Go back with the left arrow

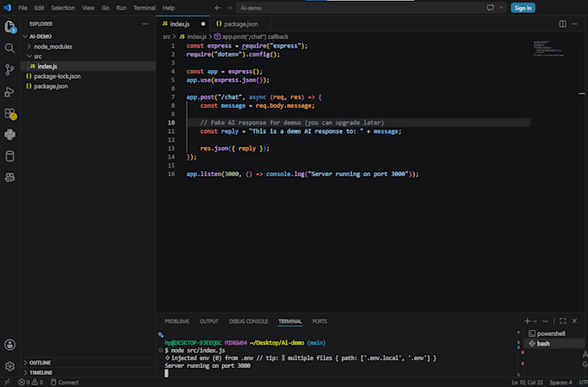coord(218,8)
